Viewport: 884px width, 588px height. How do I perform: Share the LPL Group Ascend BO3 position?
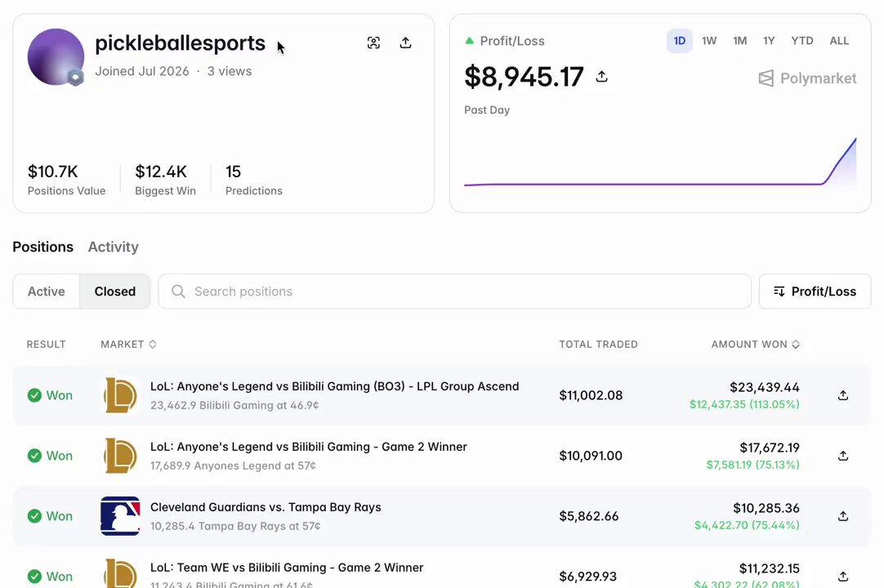[x=843, y=395]
